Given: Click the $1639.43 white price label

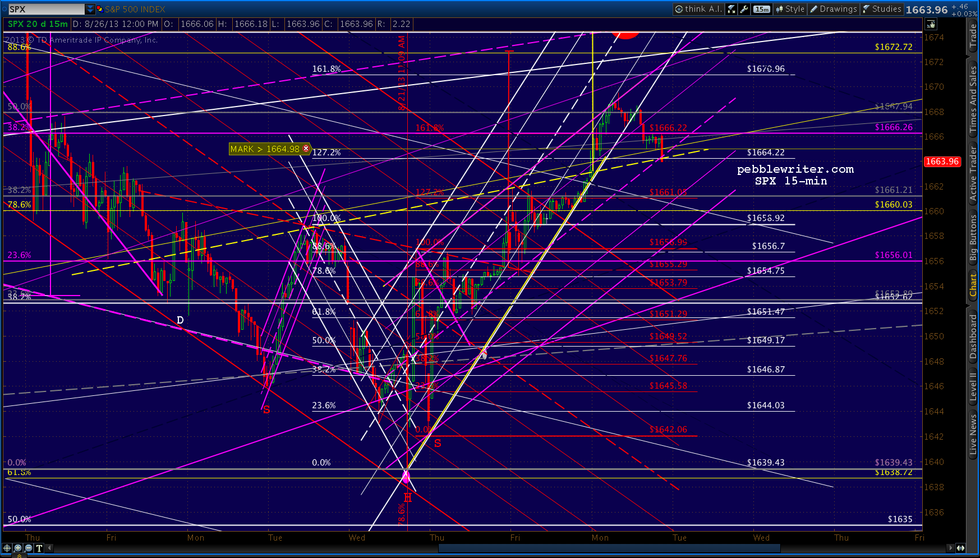Looking at the screenshot, I should coord(766,463).
